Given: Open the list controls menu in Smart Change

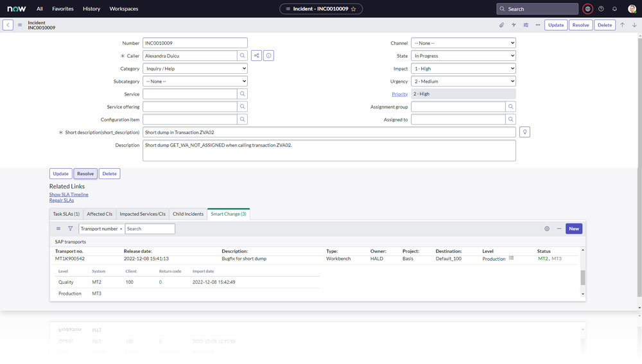Looking at the screenshot, I should (58, 229).
